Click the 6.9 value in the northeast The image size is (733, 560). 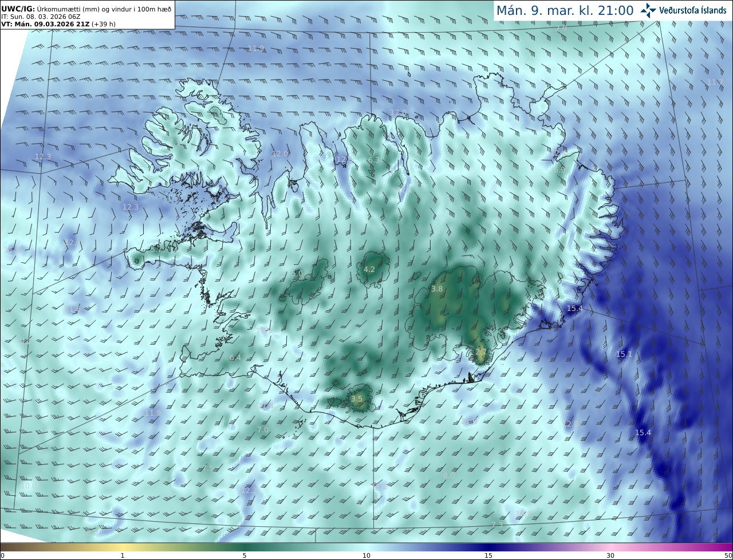pyautogui.click(x=559, y=169)
